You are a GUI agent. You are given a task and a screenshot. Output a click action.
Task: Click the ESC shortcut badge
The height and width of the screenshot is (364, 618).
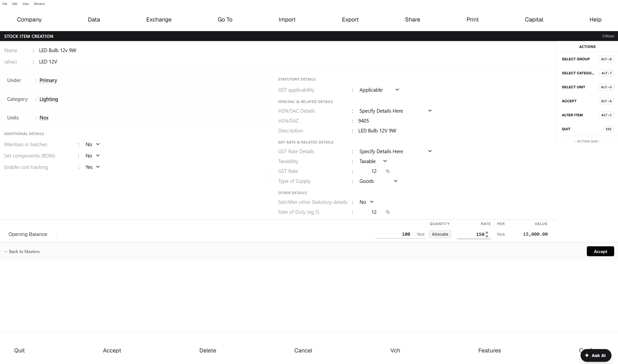coord(609,129)
